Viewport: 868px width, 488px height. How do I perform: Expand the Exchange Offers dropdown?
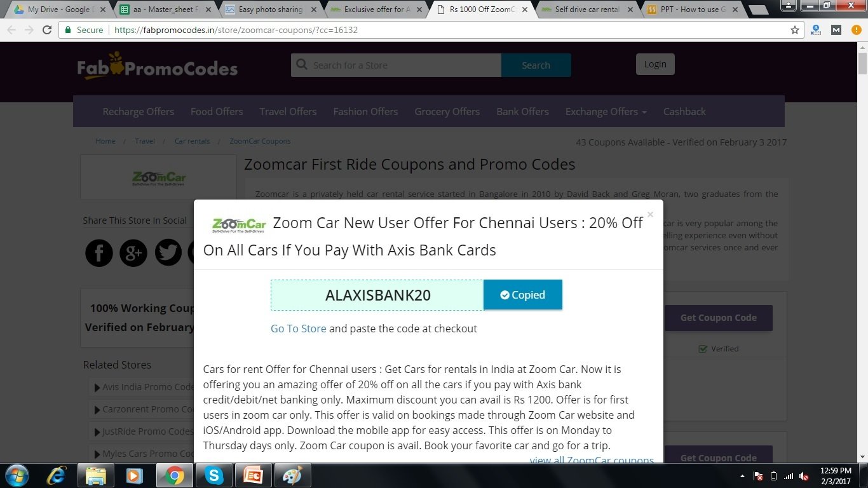pyautogui.click(x=606, y=111)
